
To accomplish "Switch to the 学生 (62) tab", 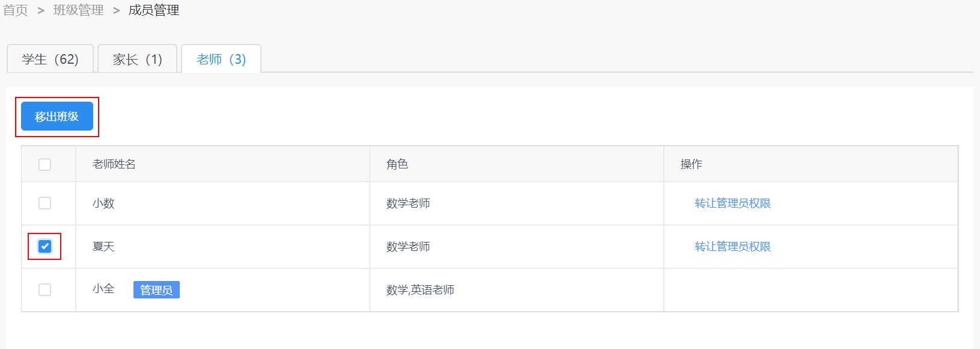I will click(50, 59).
